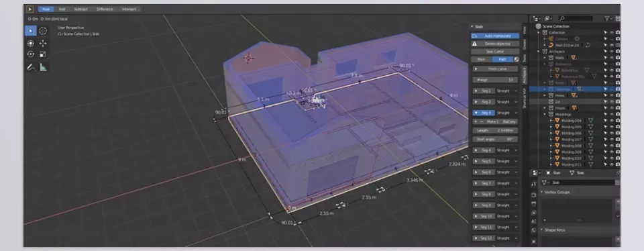Click the Balcony button
The image size is (644, 251).
tap(509, 121)
